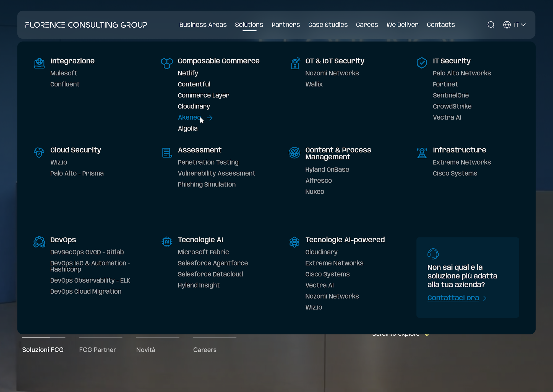This screenshot has width=553, height=392.
Task: Open the DevOps Observability - ELK link
Action: point(90,281)
